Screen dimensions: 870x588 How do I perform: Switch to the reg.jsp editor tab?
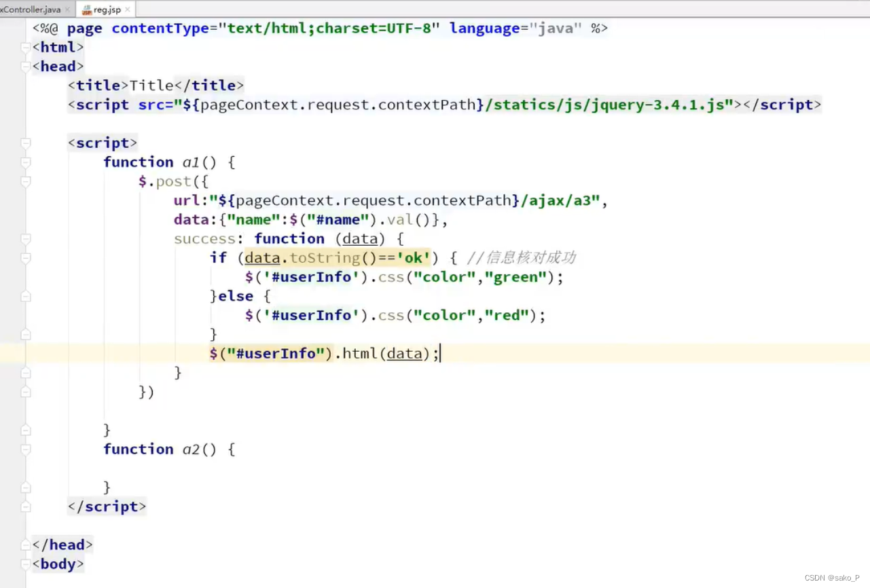pyautogui.click(x=107, y=10)
